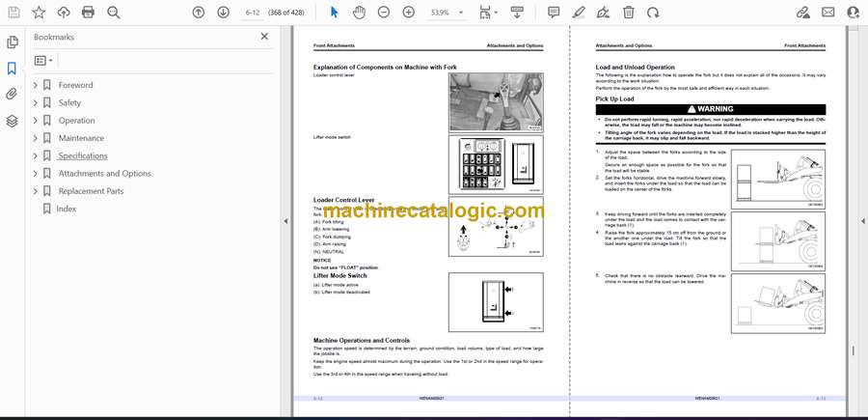This screenshot has height=420, width=868.
Task: Click the vertical scrollbar thumb
Action: tap(854, 351)
